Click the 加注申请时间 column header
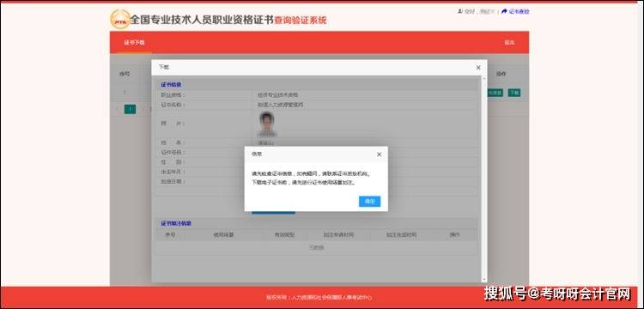The width and height of the screenshot is (644, 309). tap(338, 235)
